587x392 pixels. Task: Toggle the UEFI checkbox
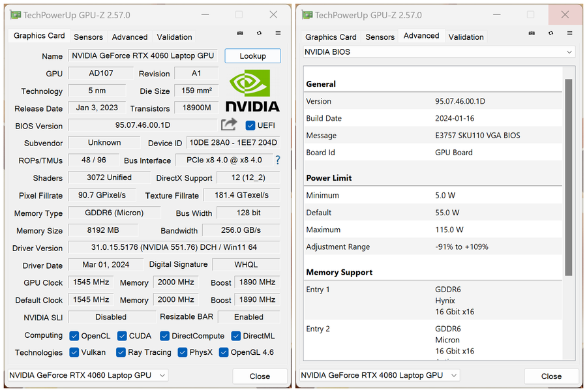pyautogui.click(x=250, y=125)
